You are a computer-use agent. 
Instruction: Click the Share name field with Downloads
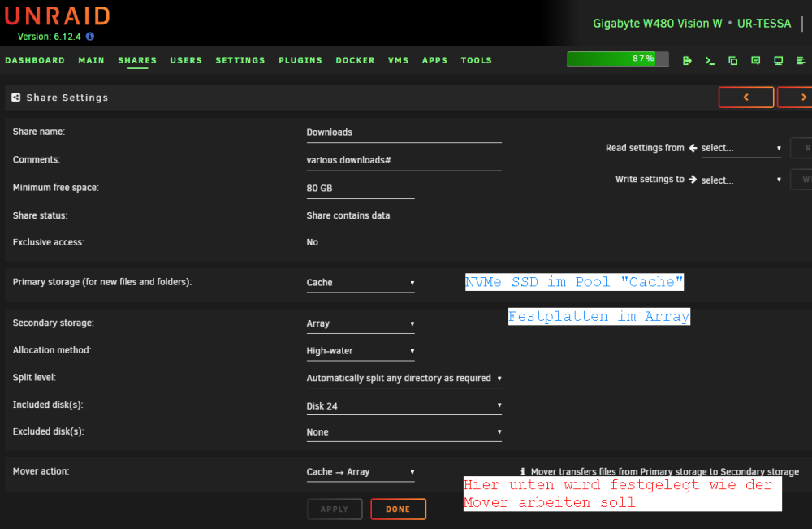[404, 132]
